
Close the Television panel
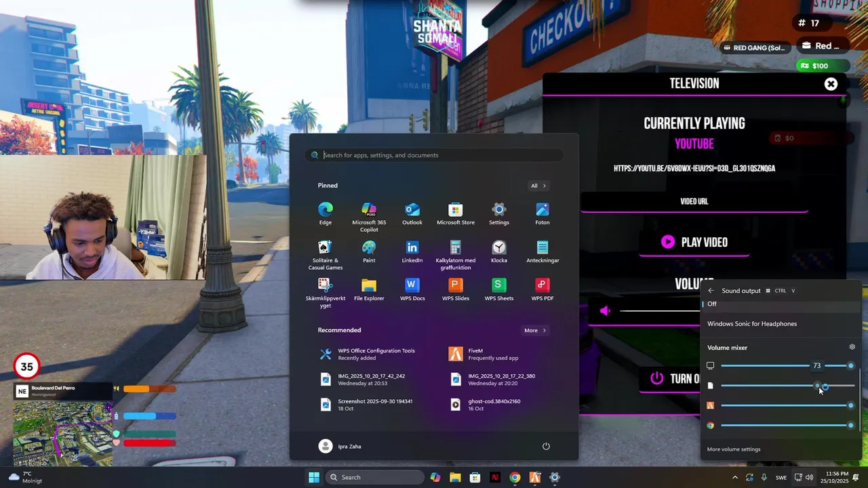click(x=831, y=84)
